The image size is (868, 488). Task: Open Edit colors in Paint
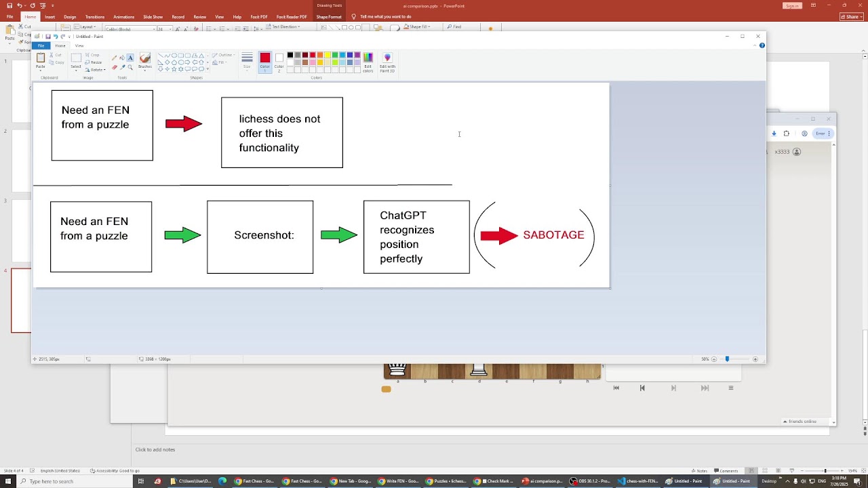(x=368, y=62)
